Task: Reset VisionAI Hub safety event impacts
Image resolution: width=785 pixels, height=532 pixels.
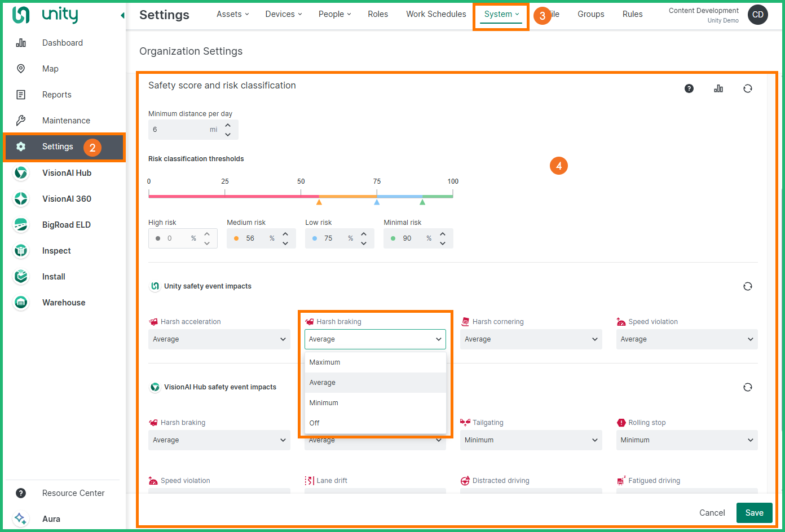Action: click(x=748, y=387)
